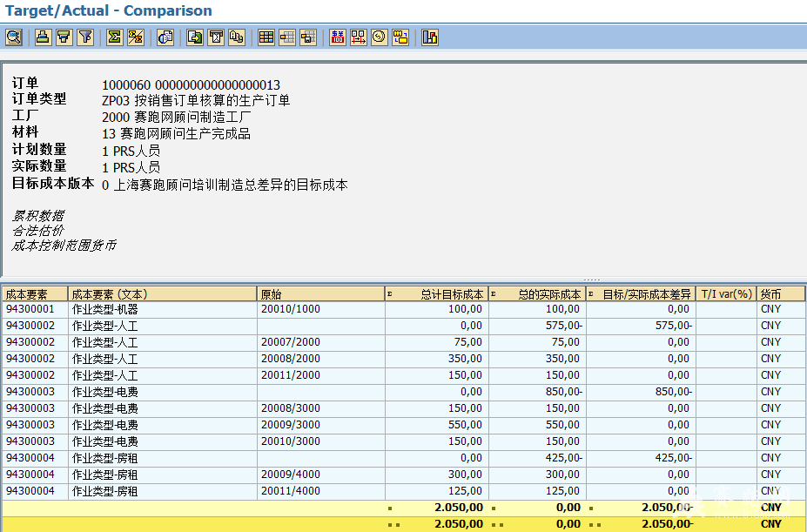Click the Subtotals icon
807x532 pixels.
[136, 37]
